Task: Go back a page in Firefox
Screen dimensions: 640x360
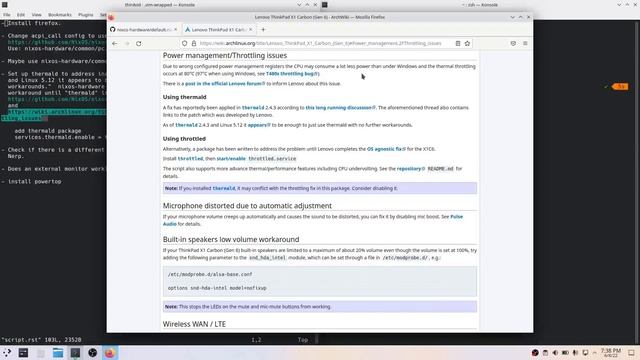Action: 115,43
